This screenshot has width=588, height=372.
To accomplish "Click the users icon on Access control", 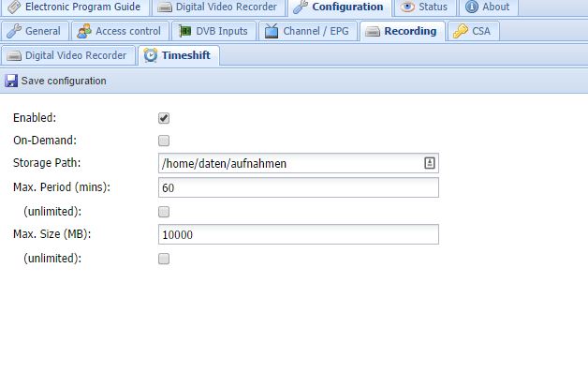I will point(84,31).
